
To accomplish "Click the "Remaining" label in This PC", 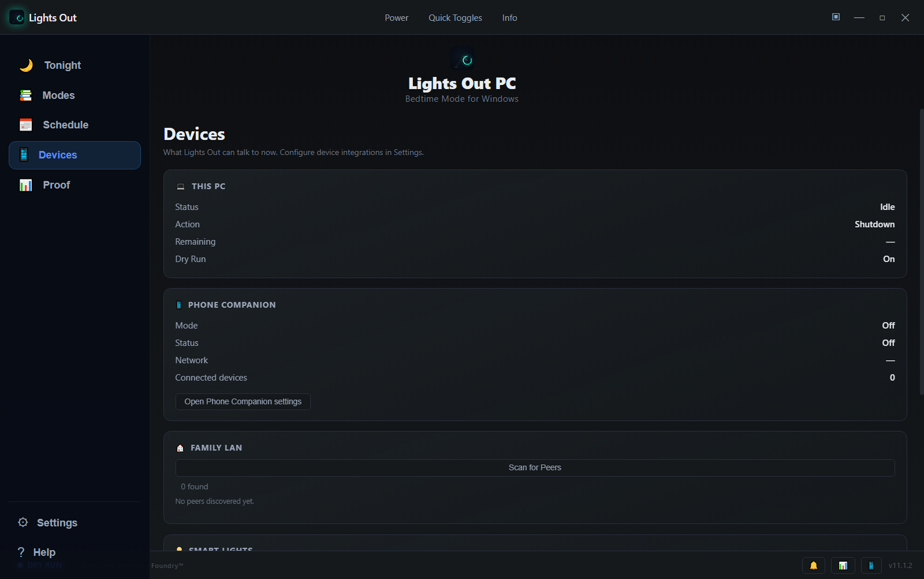I will 195,242.
